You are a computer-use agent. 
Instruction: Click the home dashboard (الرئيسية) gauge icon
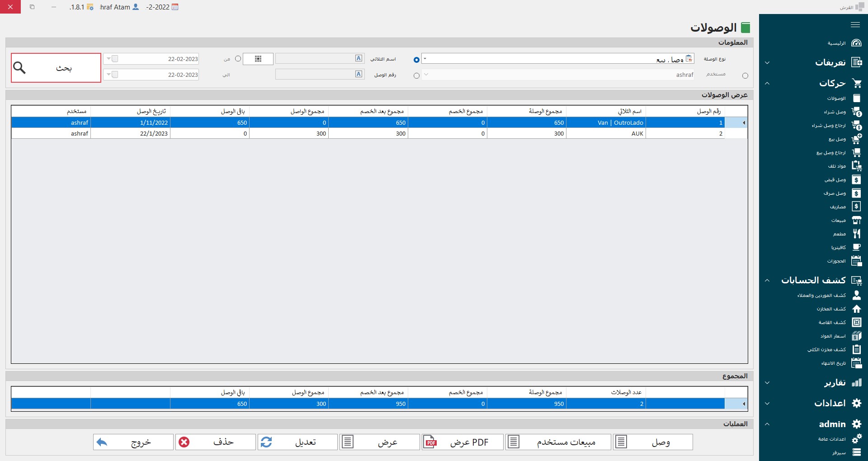[856, 43]
